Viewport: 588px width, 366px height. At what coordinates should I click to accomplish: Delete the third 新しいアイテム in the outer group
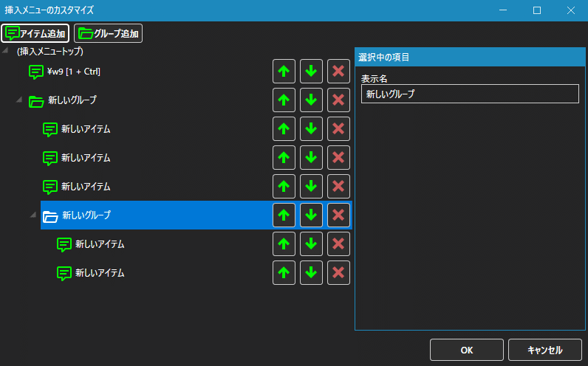(338, 186)
